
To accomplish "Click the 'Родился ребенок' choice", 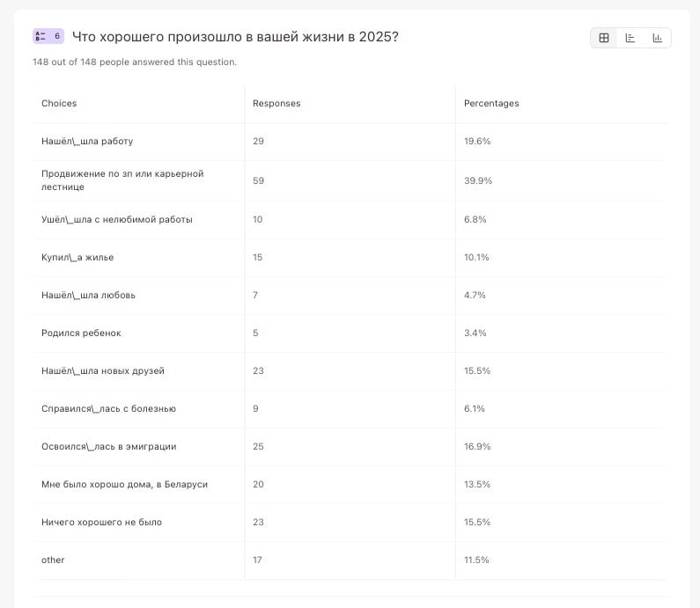I will [x=81, y=333].
